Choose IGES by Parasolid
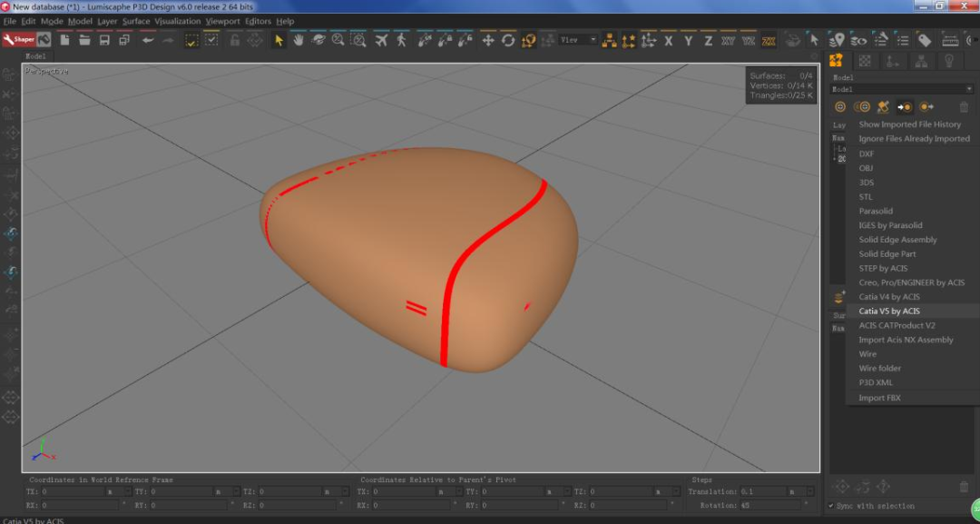 pyautogui.click(x=891, y=226)
